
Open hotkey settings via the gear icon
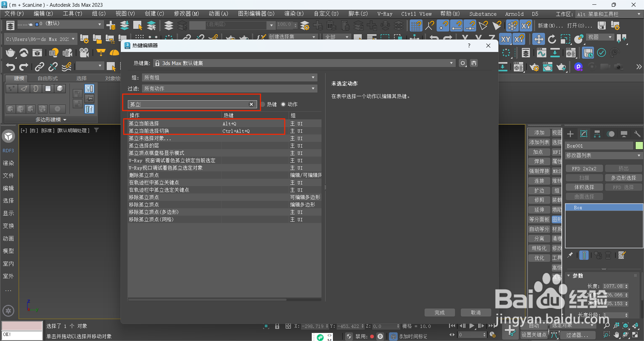tap(463, 63)
